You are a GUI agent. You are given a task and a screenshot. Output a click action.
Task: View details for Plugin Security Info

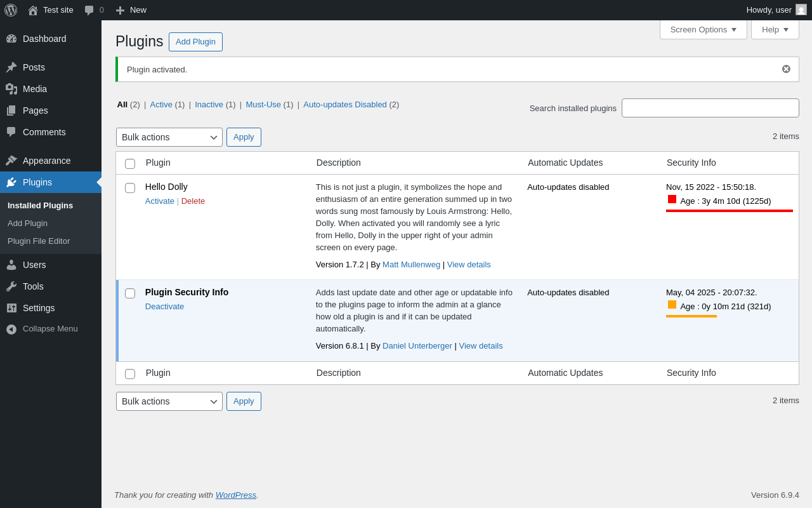tap(481, 346)
